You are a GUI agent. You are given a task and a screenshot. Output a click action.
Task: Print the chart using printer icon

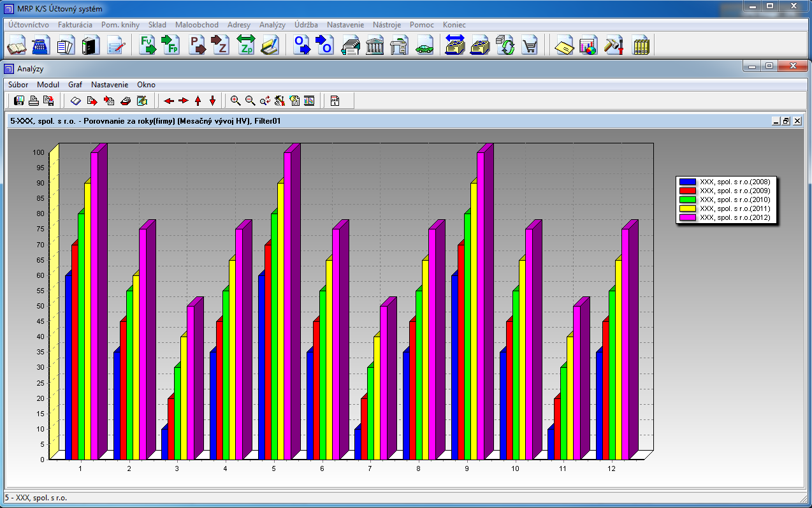pos(34,100)
